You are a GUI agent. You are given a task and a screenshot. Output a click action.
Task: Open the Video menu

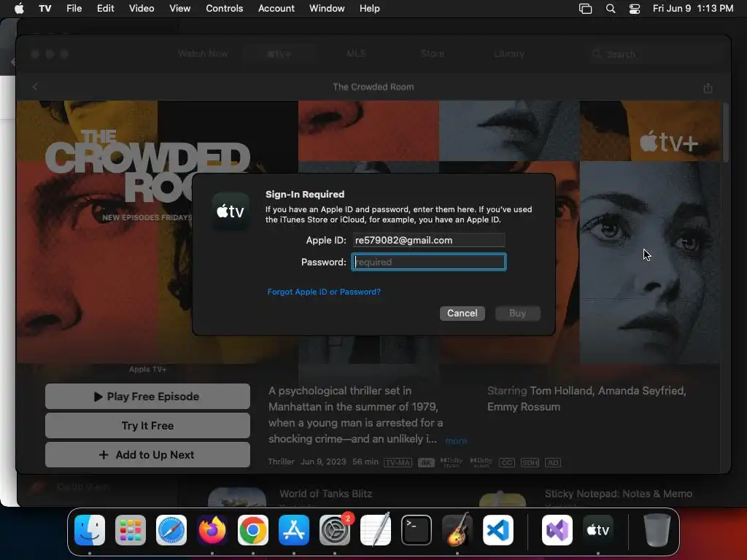[142, 8]
